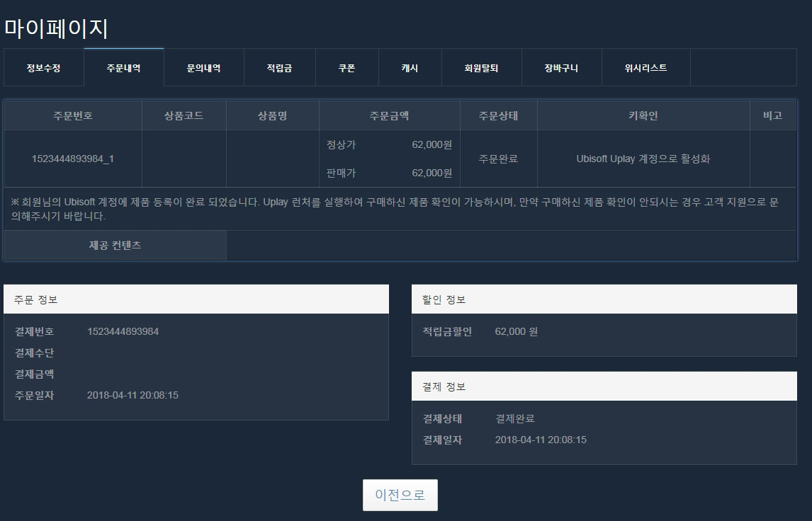
Task: Click the 주문금액 column header
Action: [389, 115]
